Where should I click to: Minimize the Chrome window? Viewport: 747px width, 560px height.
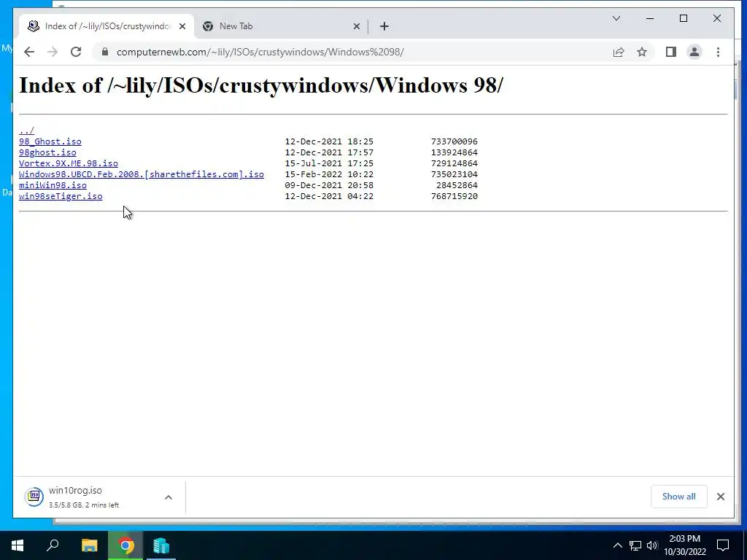[x=650, y=18]
